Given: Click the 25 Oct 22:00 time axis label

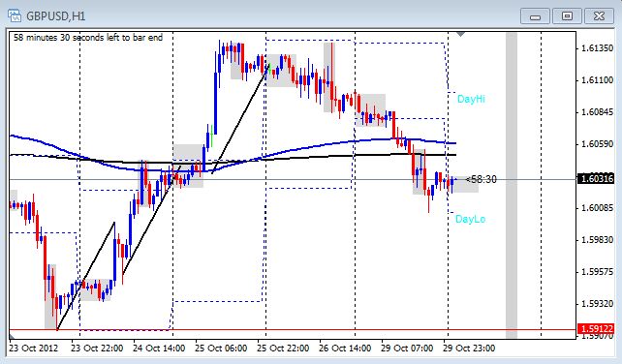Looking at the screenshot, I should 283,349.
